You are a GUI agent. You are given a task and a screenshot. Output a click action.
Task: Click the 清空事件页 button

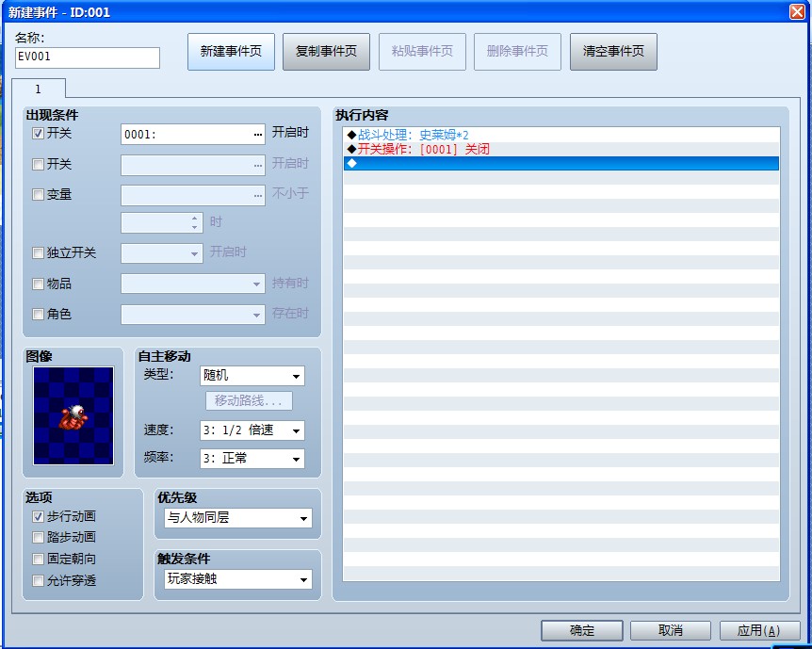coord(613,51)
